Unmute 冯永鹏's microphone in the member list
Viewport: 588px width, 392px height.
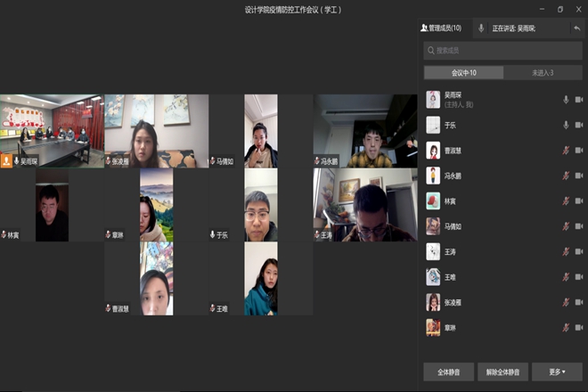(x=565, y=176)
